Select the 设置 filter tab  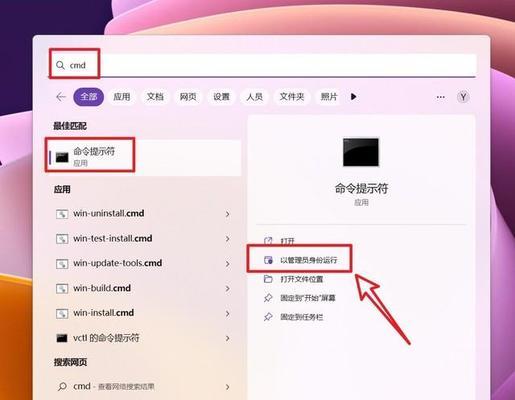(x=221, y=97)
